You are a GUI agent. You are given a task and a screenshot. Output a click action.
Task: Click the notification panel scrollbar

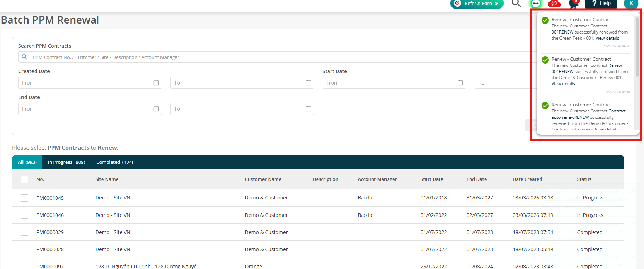tap(637, 46)
